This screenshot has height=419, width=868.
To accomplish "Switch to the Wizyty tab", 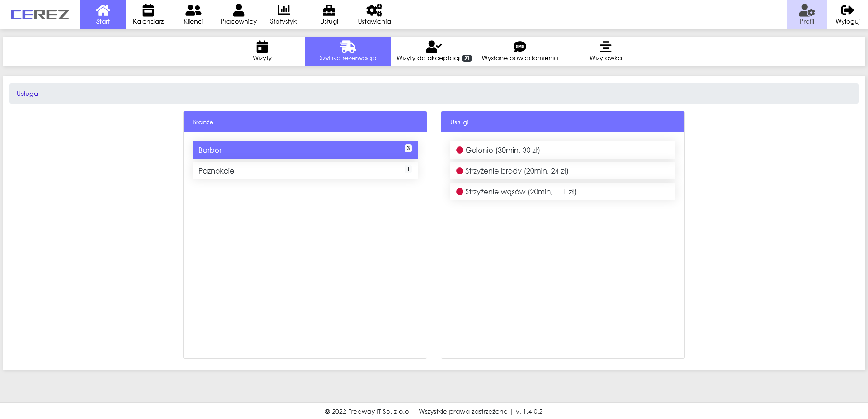I will coord(262,51).
